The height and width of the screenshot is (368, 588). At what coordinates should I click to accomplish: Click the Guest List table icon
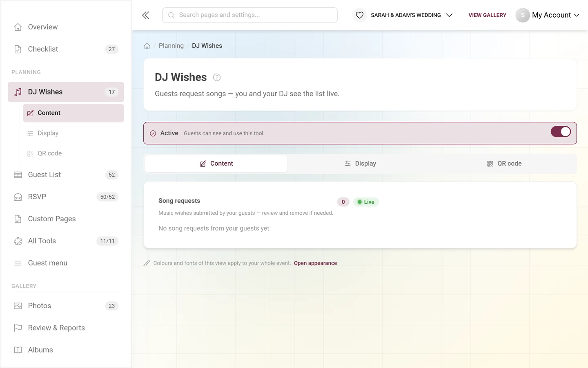(x=18, y=175)
